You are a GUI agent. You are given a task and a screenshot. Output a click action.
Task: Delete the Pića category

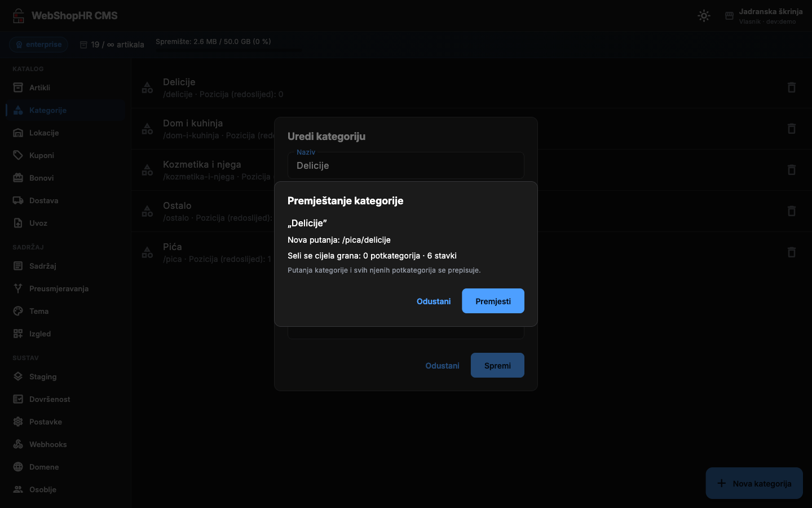tap(792, 252)
